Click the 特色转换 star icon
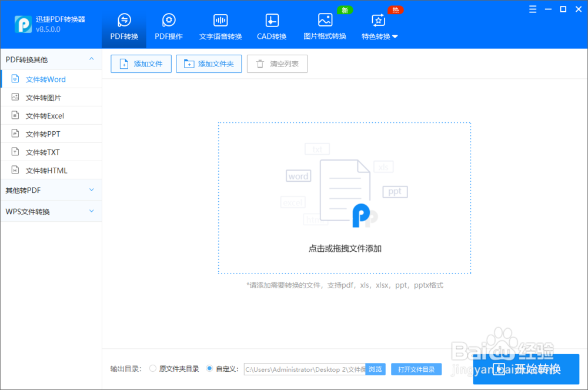 [378, 20]
